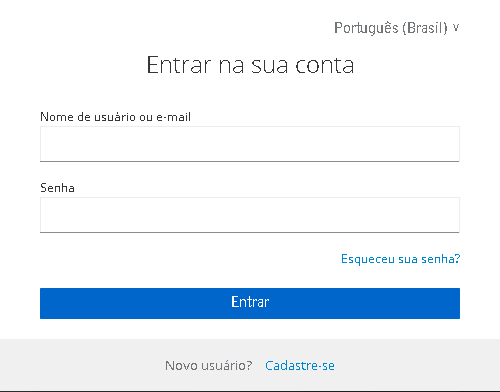
Task: Click the underline beneath the e-mail input
Action: (x=250, y=161)
